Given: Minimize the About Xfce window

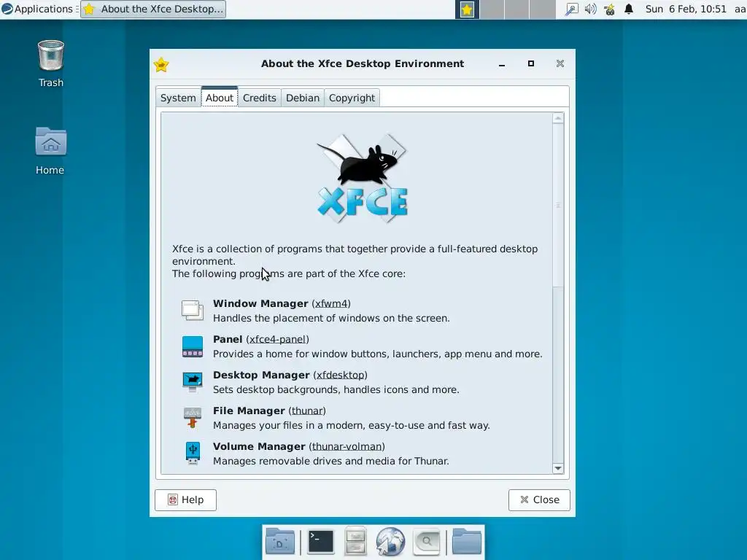Looking at the screenshot, I should 502,64.
